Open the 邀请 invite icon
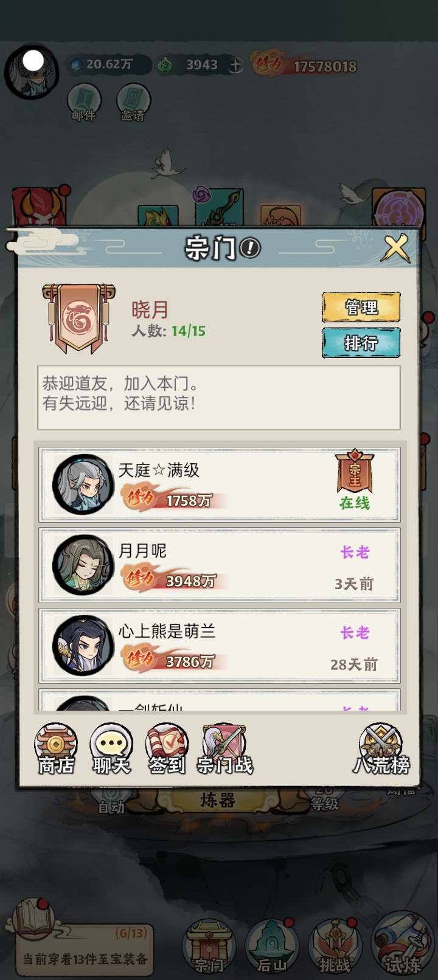Viewport: 438px width, 980px height. pos(133,103)
